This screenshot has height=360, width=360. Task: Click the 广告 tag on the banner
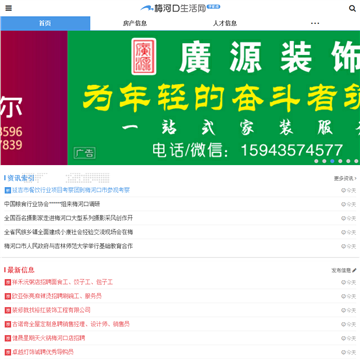coord(85,153)
